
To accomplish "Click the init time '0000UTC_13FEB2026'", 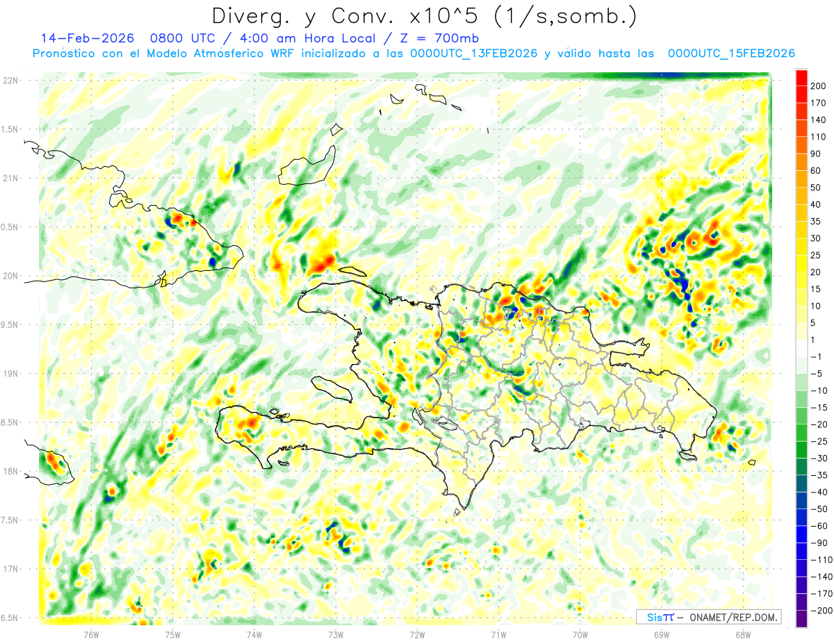I will 473,53.
